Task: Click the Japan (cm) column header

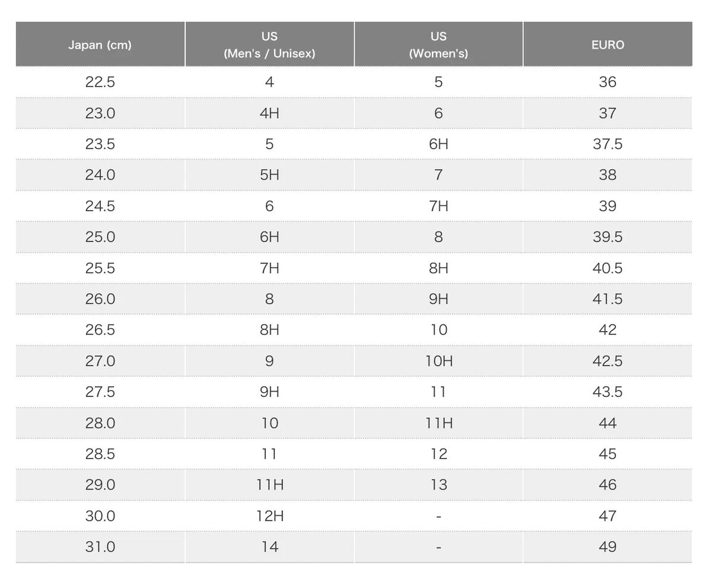Action: tap(100, 45)
